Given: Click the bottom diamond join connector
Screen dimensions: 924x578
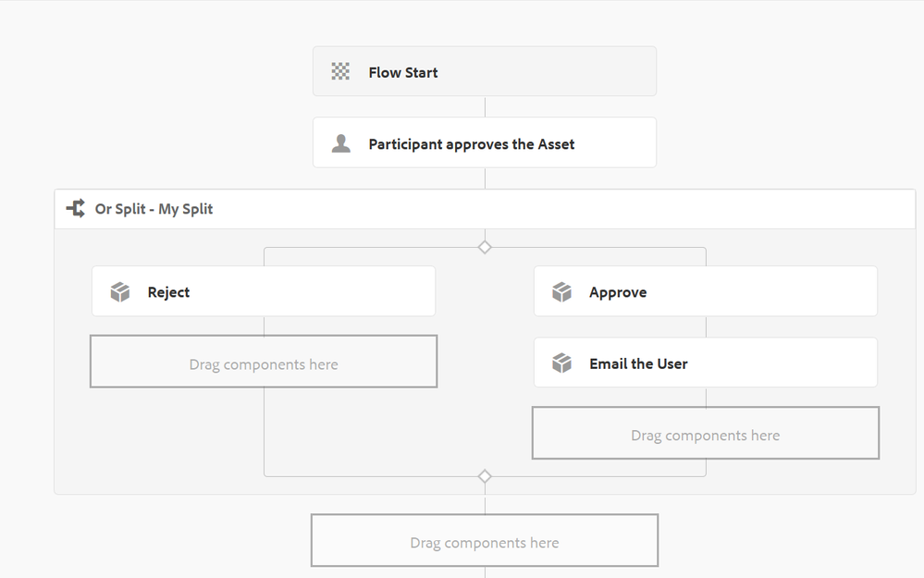Looking at the screenshot, I should [485, 476].
